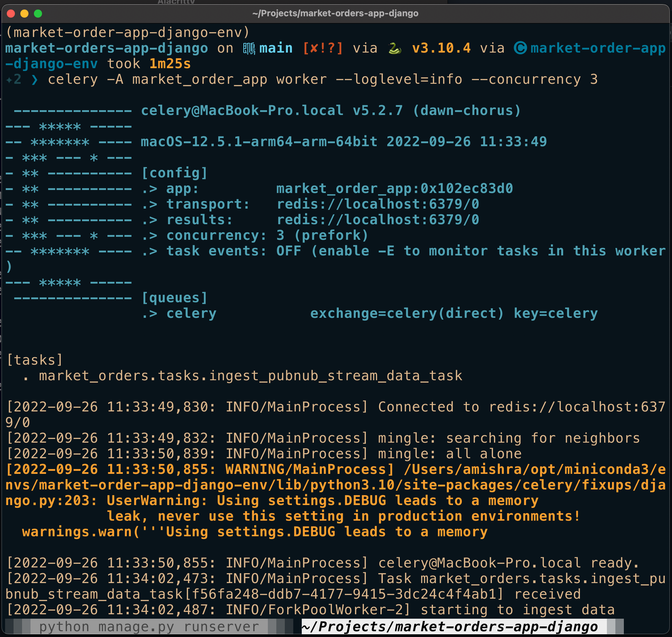Image resolution: width=672 pixels, height=637 pixels.
Task: Click the redis://localhost:6379/0 transport URL
Action: (x=378, y=204)
